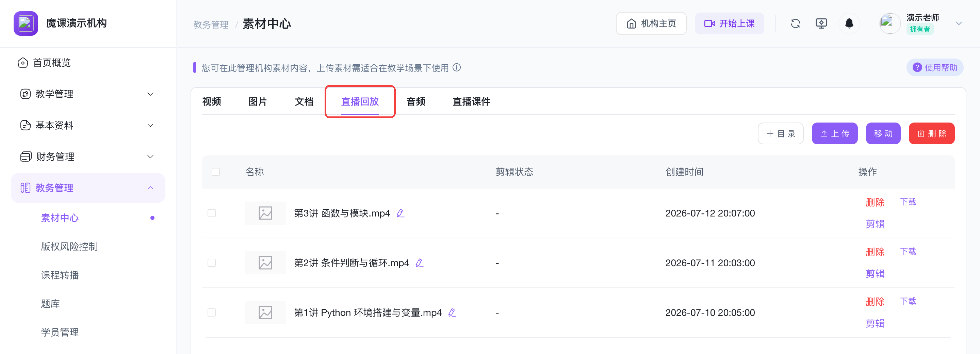Switch to the 直播课件 tab
The width and height of the screenshot is (980, 354).
click(471, 102)
